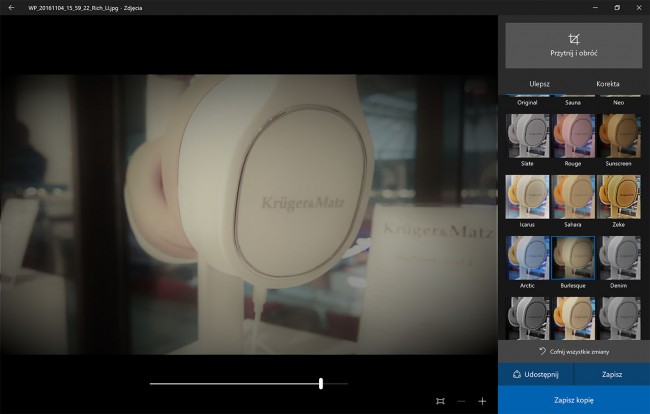Apply the Sahara filter thumbnail
The image size is (650, 414).
tap(573, 197)
